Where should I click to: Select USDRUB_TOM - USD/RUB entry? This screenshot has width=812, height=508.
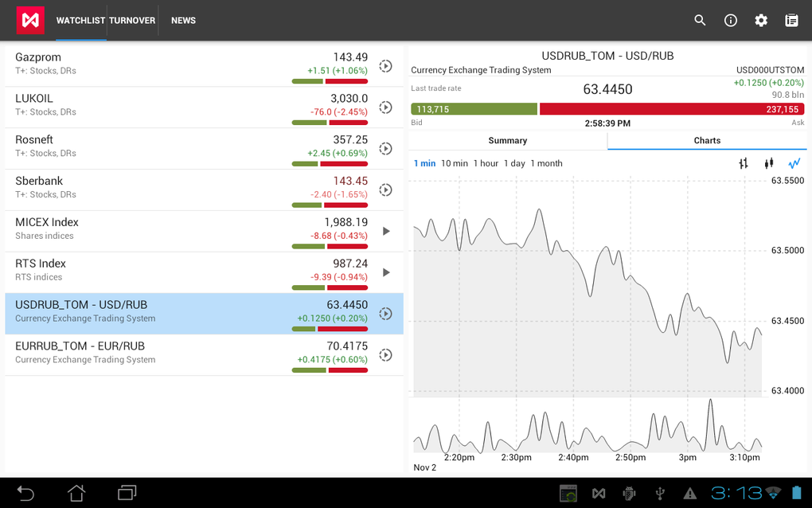(x=204, y=314)
